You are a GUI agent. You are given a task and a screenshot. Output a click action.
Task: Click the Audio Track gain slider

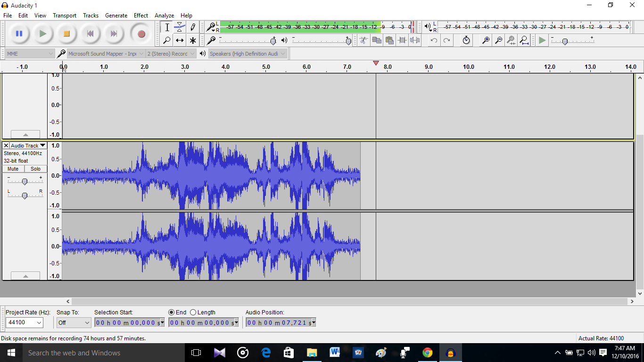25,181
